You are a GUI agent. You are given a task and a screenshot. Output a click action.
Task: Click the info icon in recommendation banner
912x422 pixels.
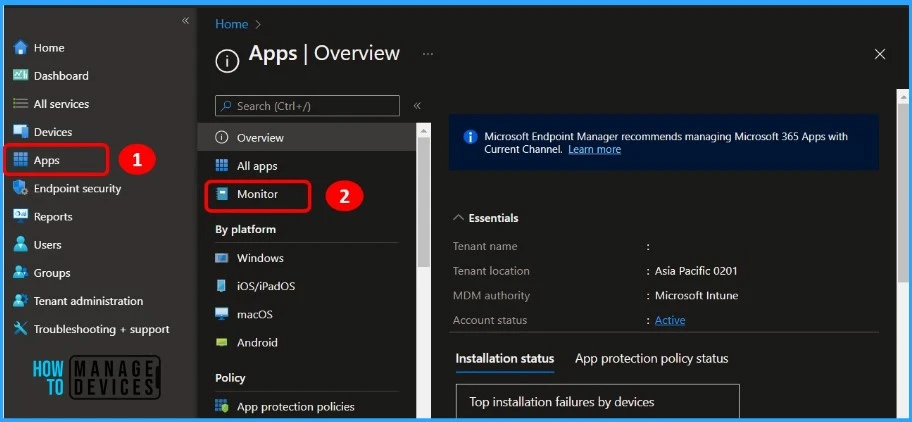coord(470,137)
